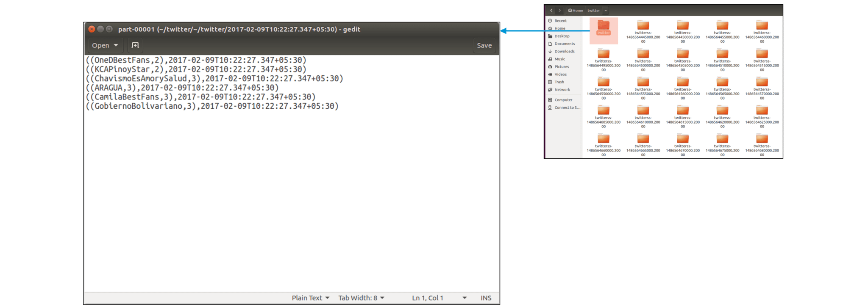The image size is (868, 306).
Task: Open Music folder from the sidebar
Action: (559, 59)
